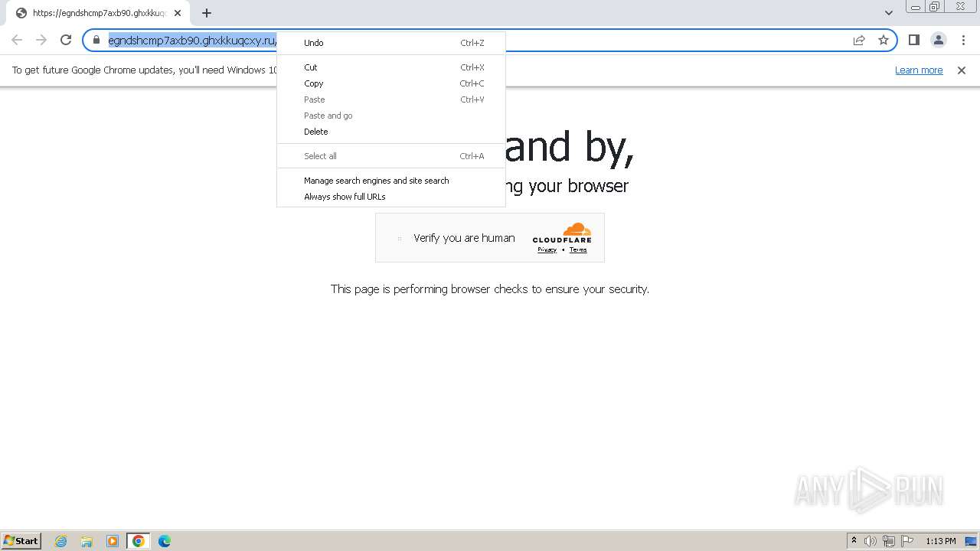Screen dimensions: 980x551
Task: Open a new tab with plus button
Action: coord(207,13)
